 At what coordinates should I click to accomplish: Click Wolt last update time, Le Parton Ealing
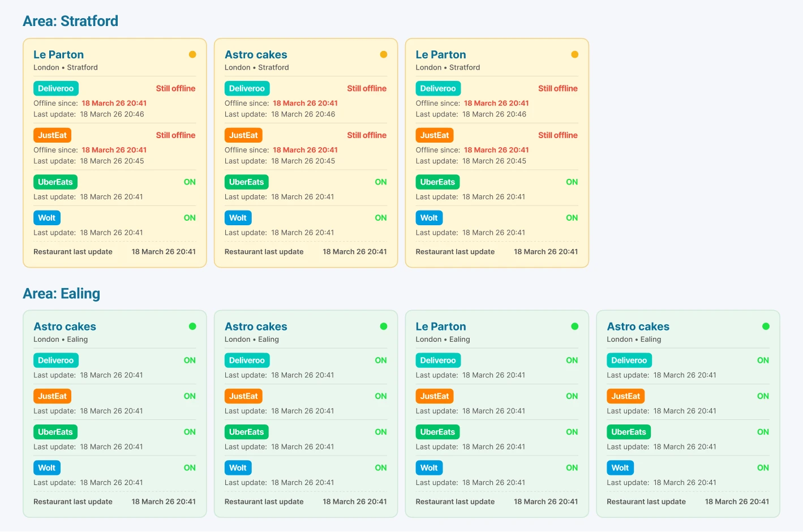click(x=493, y=483)
